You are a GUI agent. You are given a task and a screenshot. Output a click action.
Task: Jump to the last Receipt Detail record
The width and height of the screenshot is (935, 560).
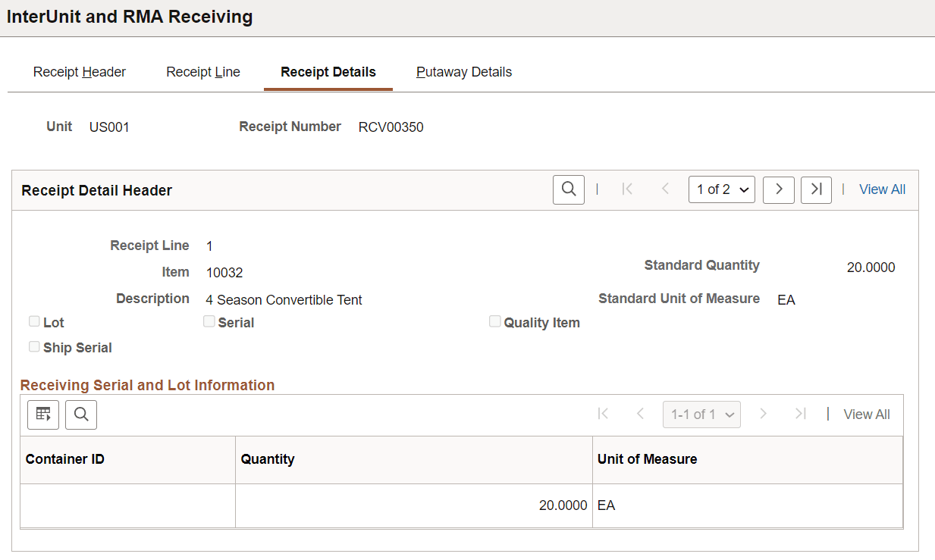(816, 189)
